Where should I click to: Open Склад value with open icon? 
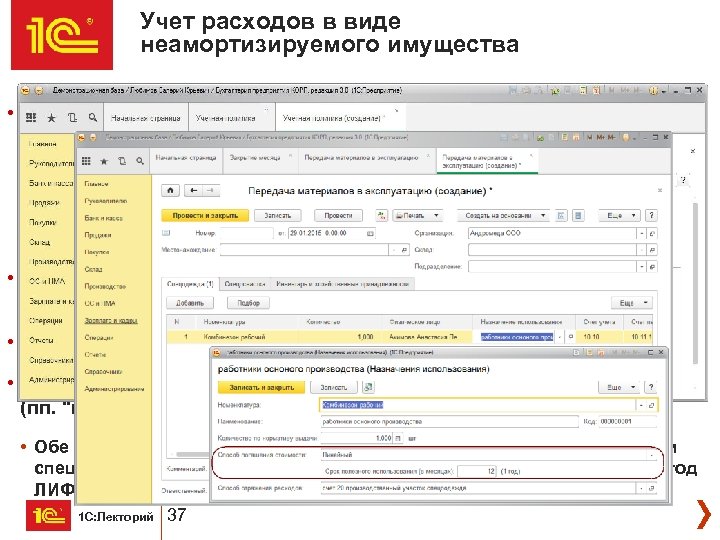pos(652,250)
